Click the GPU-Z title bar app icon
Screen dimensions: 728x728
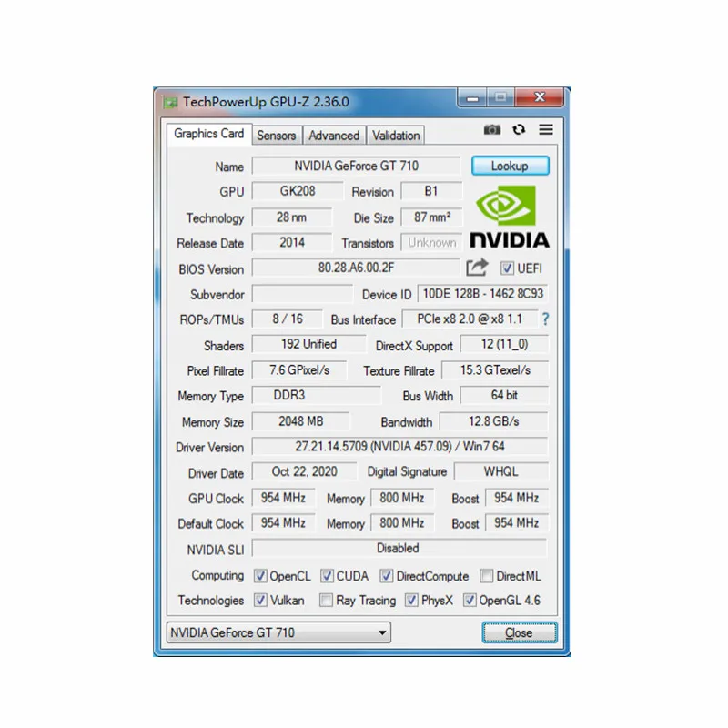point(170,102)
